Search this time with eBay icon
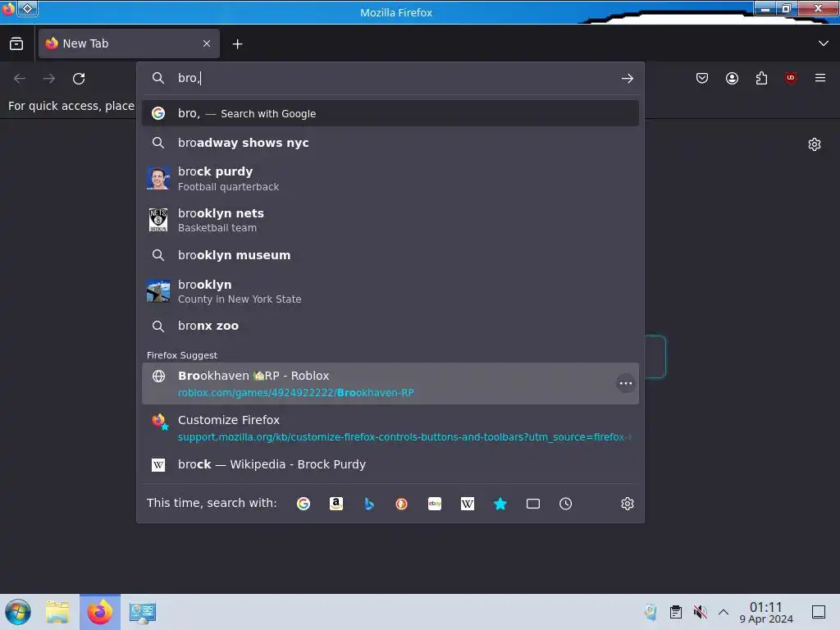 pos(435,504)
